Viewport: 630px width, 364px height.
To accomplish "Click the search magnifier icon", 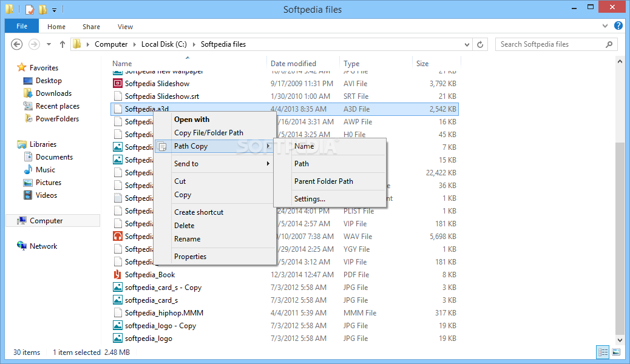I will tap(609, 44).
